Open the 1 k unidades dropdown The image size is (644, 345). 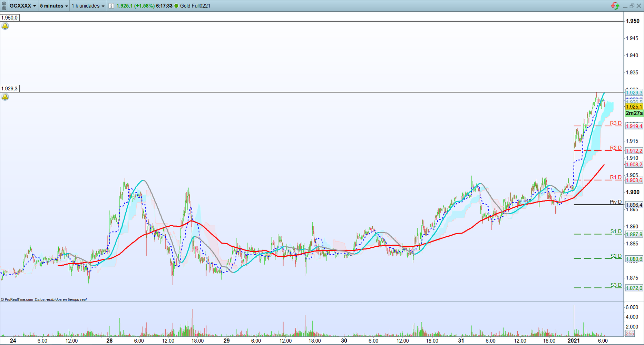(x=88, y=6)
